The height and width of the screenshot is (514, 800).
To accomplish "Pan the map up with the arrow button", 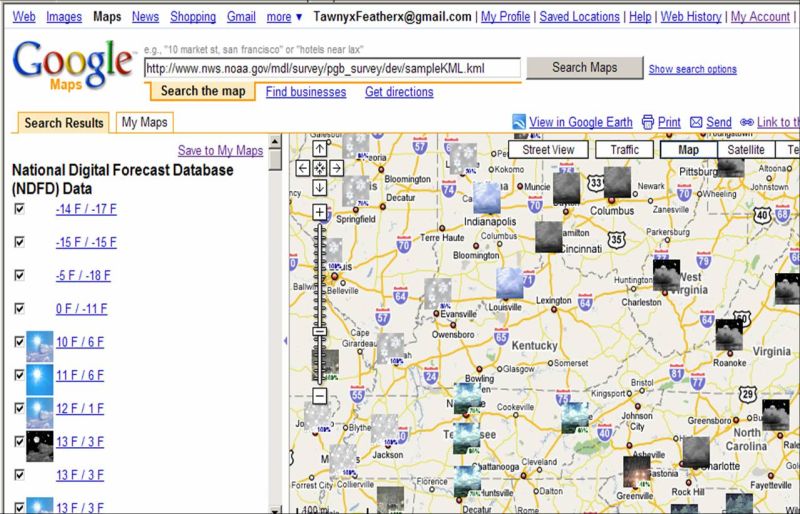I will point(319,149).
